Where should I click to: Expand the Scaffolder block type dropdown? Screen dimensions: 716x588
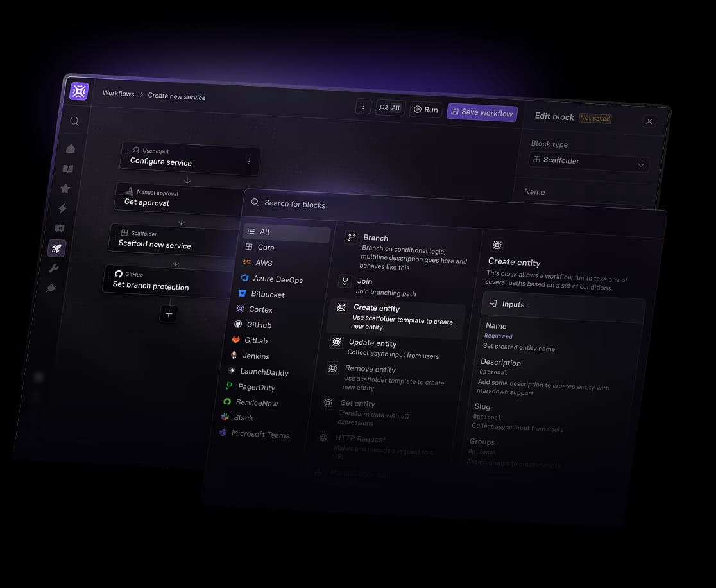point(588,162)
